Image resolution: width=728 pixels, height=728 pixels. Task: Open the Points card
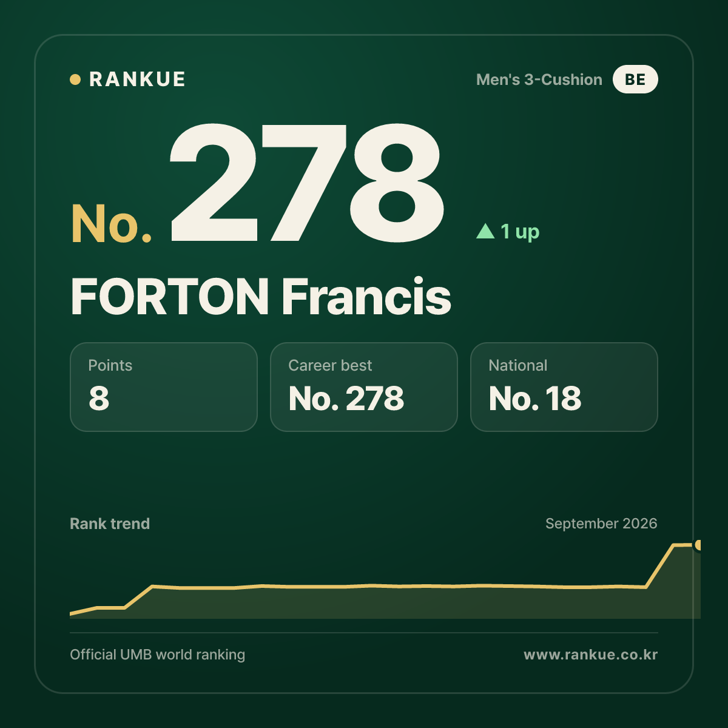click(x=164, y=387)
